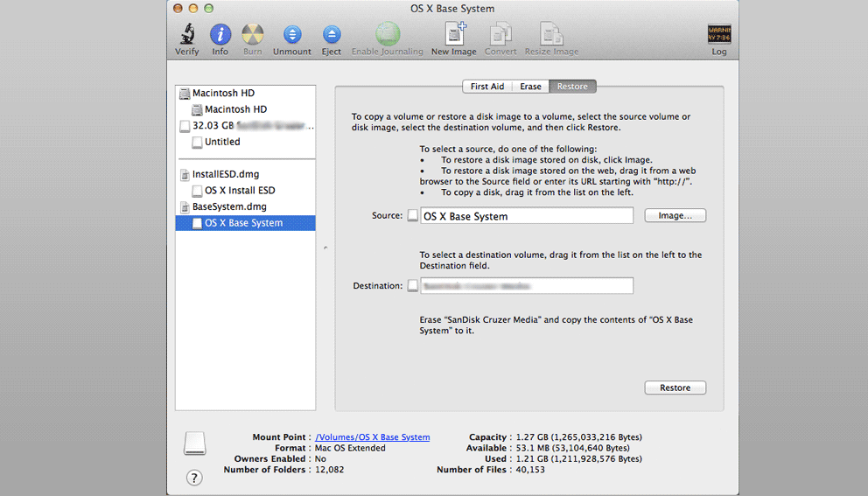Click the Enable Journaling icon
The width and height of the screenshot is (868, 496).
click(388, 34)
